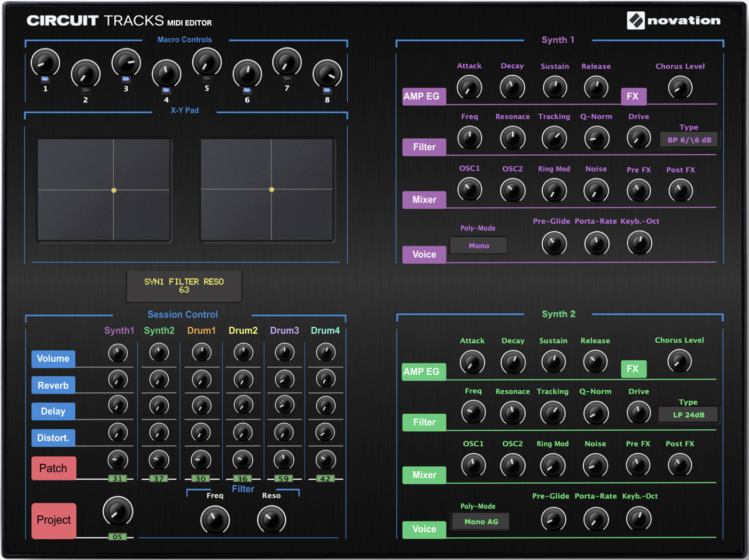Screen dimensions: 749x560
Task: Adjust Synth 1 Filter Resonance knob
Action: pyautogui.click(x=512, y=138)
